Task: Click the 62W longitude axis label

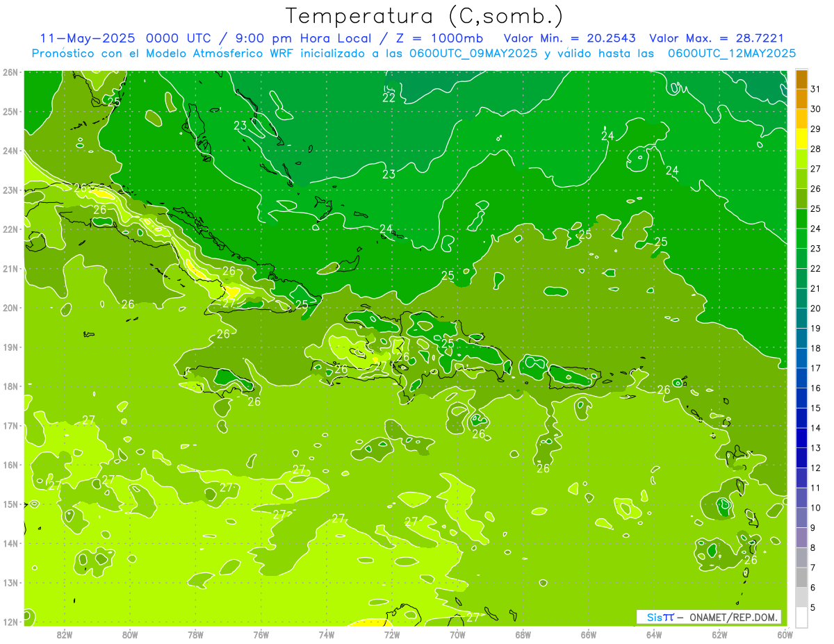Action: (719, 634)
